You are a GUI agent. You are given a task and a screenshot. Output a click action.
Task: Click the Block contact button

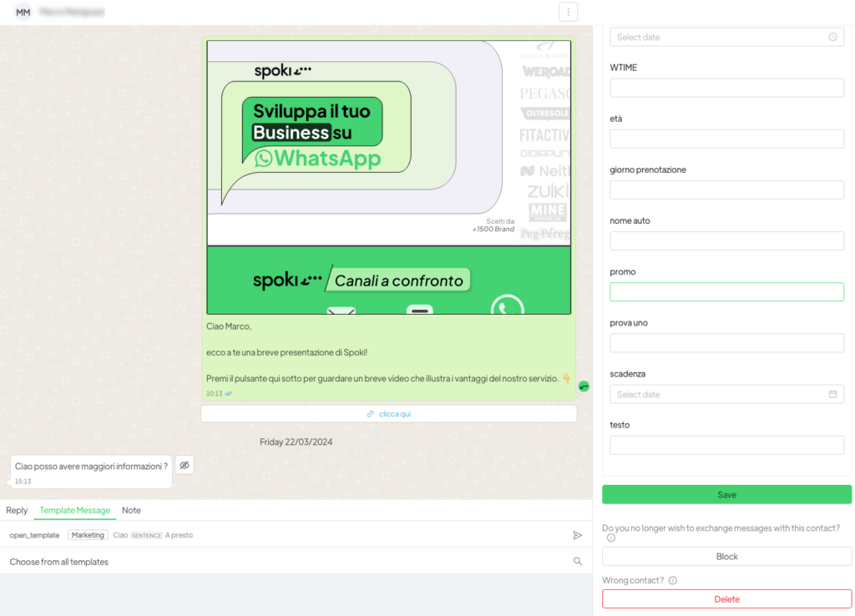click(726, 557)
